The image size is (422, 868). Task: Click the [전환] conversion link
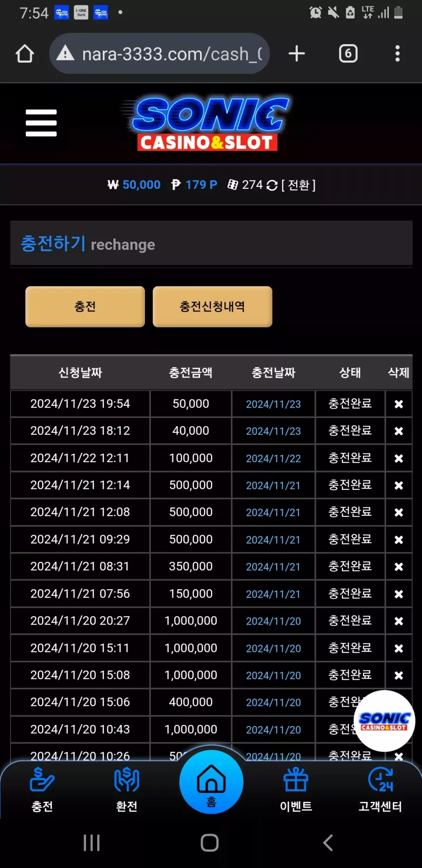(298, 185)
